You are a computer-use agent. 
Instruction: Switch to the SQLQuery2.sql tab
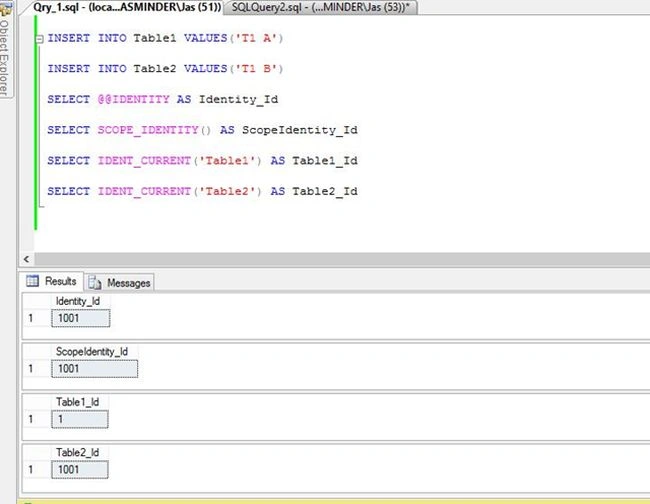pos(320,7)
